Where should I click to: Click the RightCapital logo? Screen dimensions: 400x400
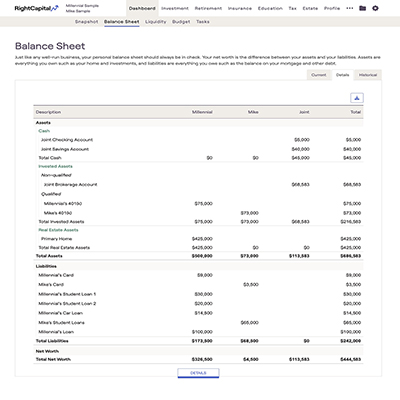coord(37,8)
